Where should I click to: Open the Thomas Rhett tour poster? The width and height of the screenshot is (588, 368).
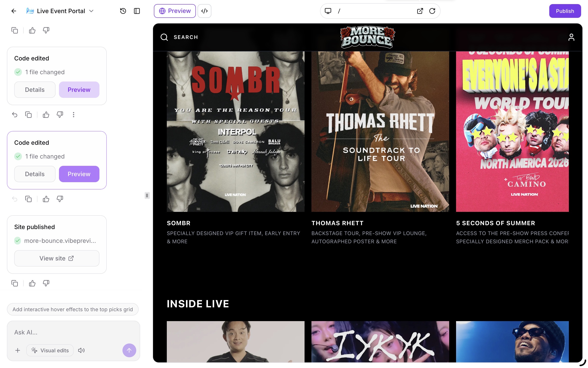coord(380,131)
